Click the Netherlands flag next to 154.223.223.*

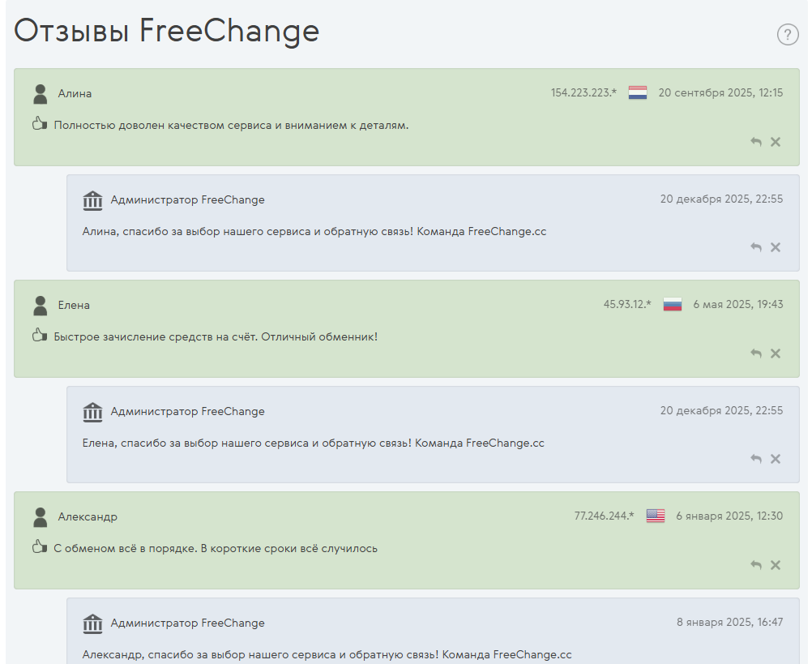638,92
